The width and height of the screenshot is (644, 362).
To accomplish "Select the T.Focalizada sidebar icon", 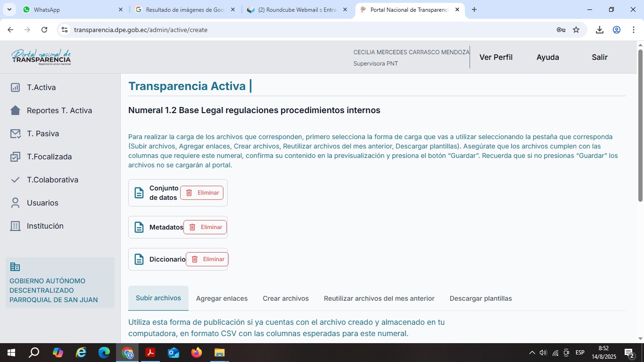I will point(16,157).
